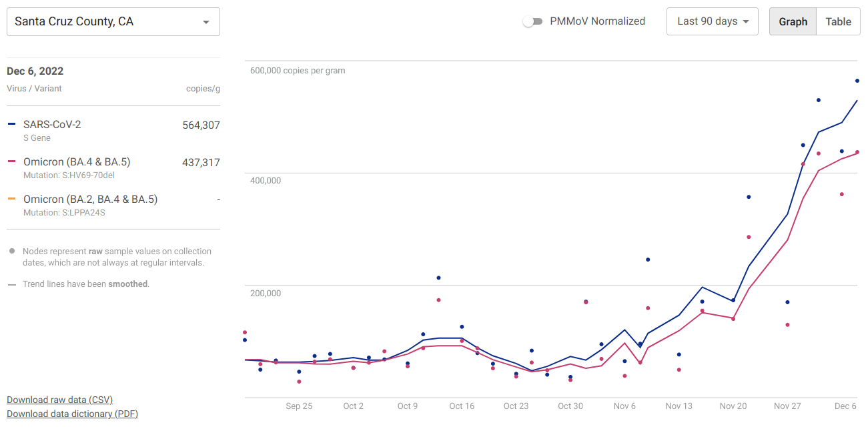
Task: Open the Santa Cruz County location dropdown
Action: (113, 22)
